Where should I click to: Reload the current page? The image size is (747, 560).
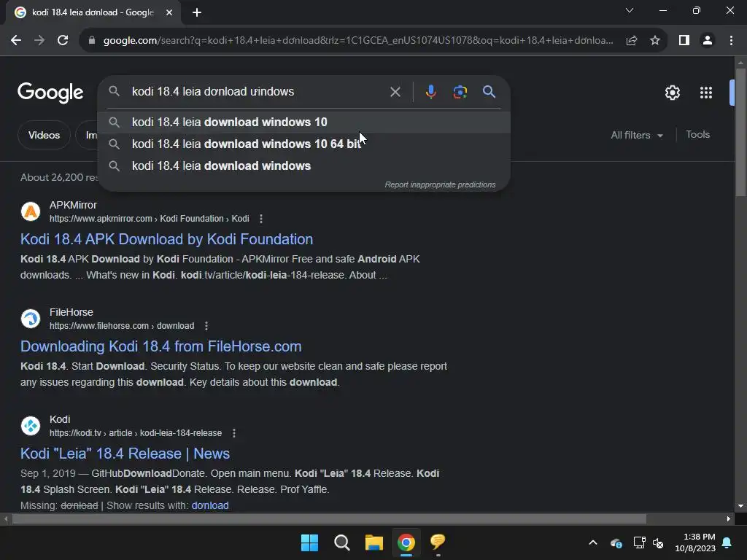[63, 41]
